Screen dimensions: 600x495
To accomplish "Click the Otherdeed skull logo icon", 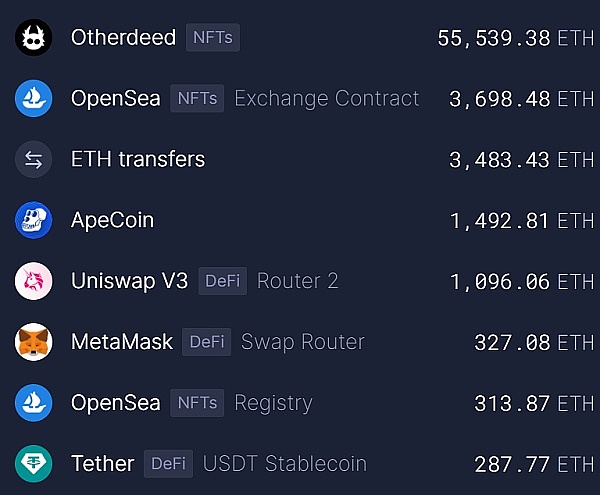I will coord(34,37).
